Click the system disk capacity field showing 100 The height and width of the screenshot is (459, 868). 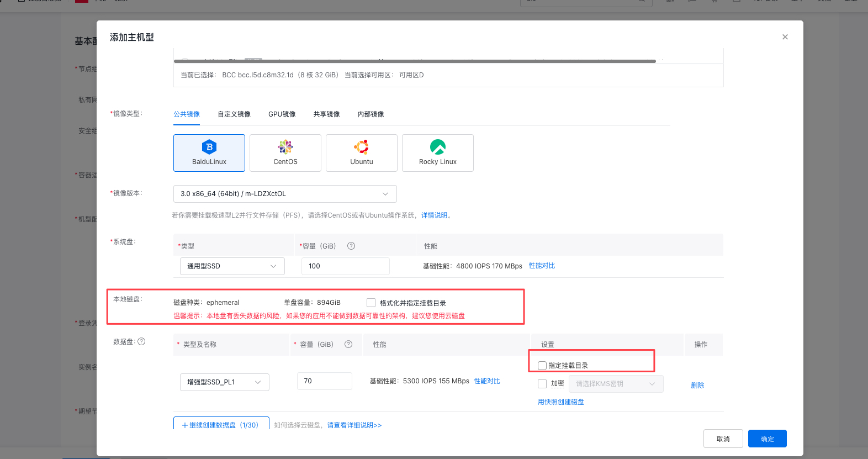tap(346, 266)
